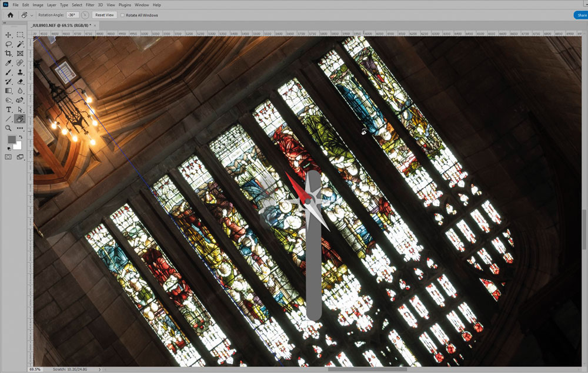Click the 69.5% zoom level field
The image size is (588, 373).
pyautogui.click(x=35, y=369)
